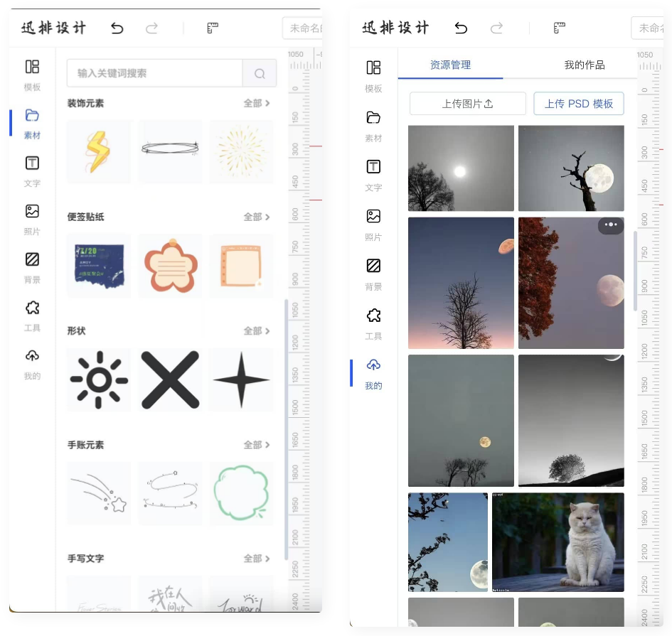Select the green cloud bubble element
Image resolution: width=672 pixels, height=636 pixels.
tap(241, 493)
